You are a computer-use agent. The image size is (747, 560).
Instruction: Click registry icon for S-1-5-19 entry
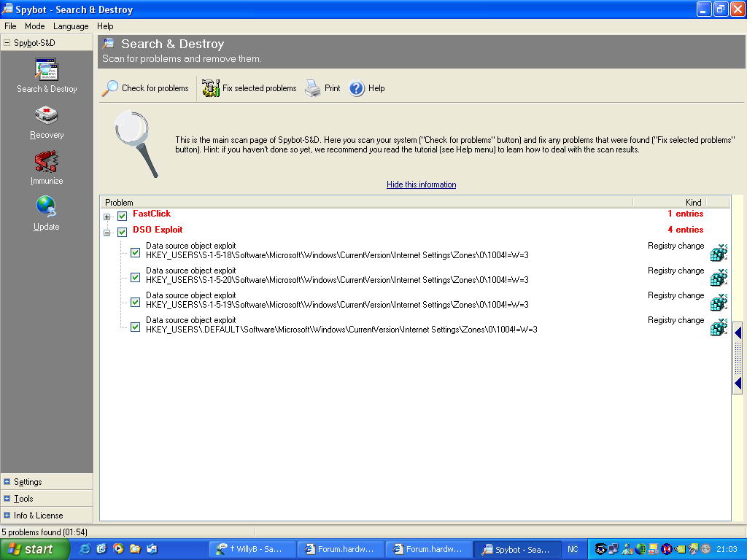(x=719, y=302)
